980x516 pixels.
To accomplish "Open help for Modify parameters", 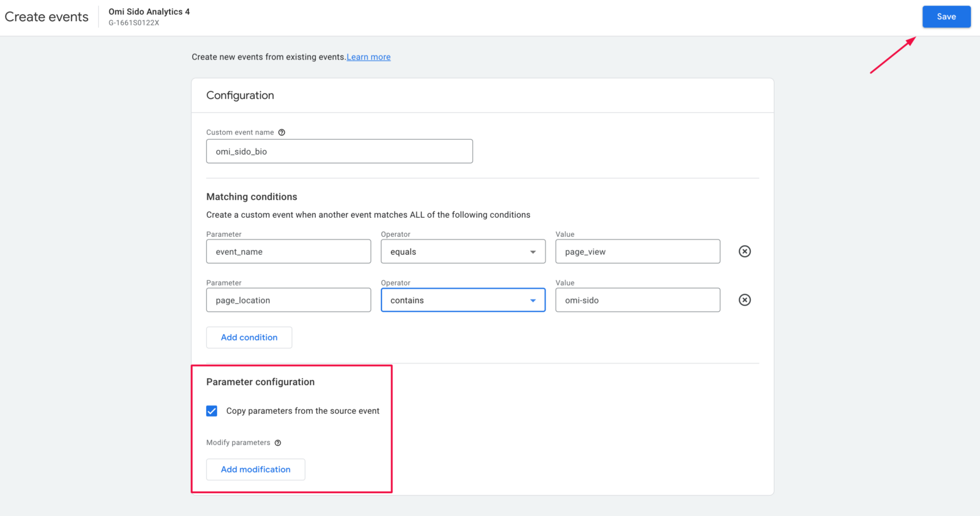I will pos(278,443).
